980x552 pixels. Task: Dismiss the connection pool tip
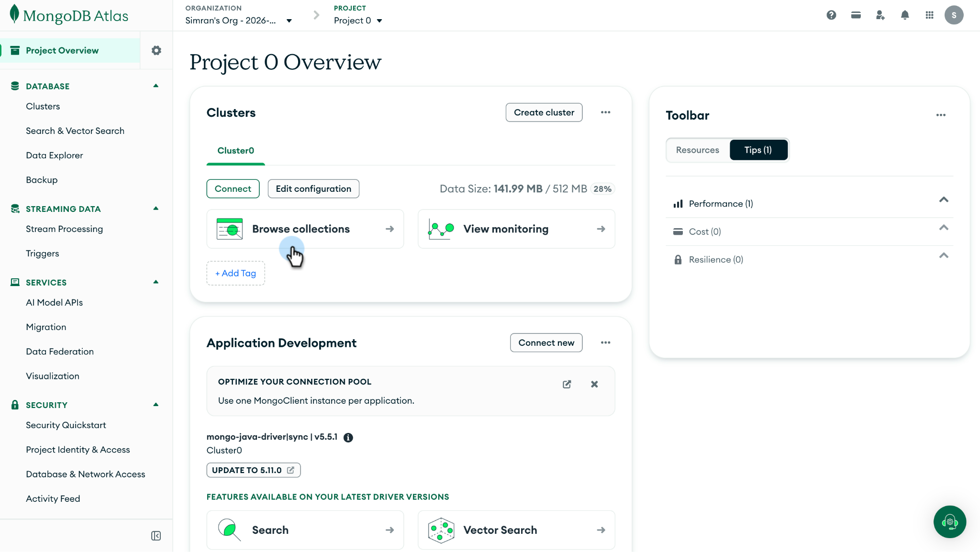[x=594, y=384]
